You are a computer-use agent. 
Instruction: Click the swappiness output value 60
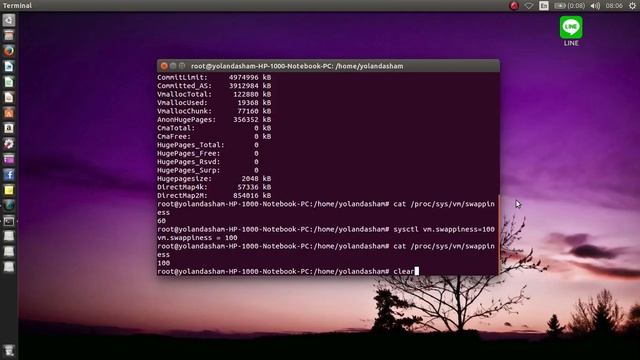[161, 221]
